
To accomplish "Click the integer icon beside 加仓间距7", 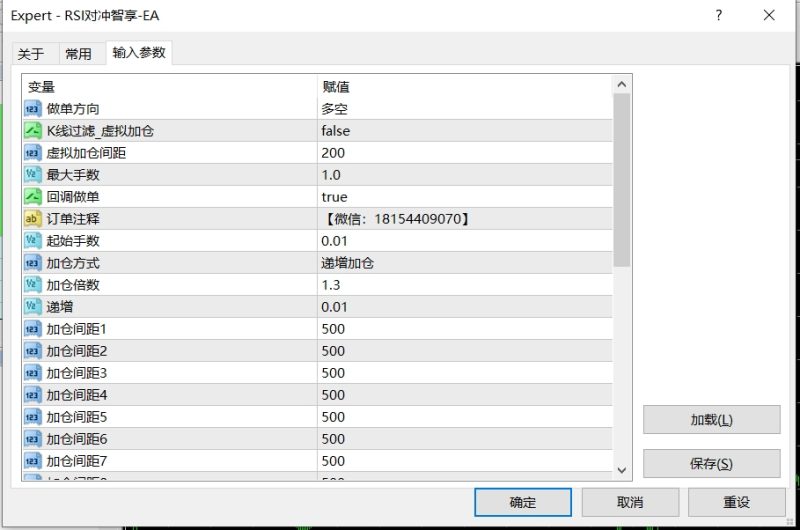I will coord(32,461).
